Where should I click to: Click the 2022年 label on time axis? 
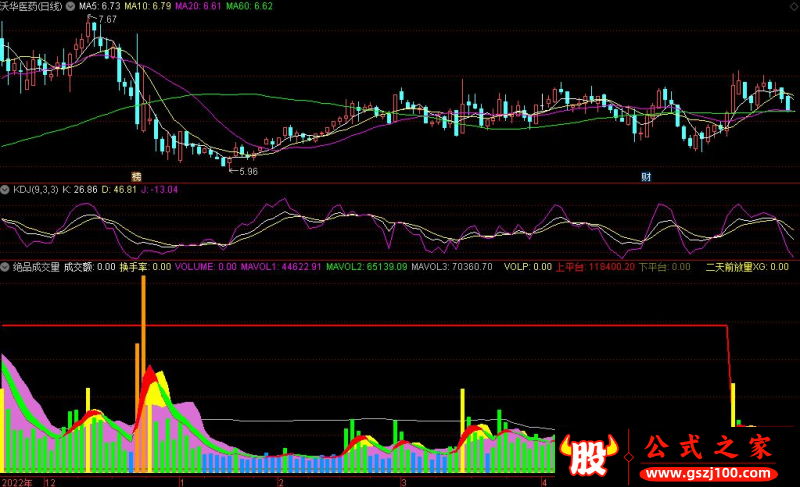tap(17, 481)
